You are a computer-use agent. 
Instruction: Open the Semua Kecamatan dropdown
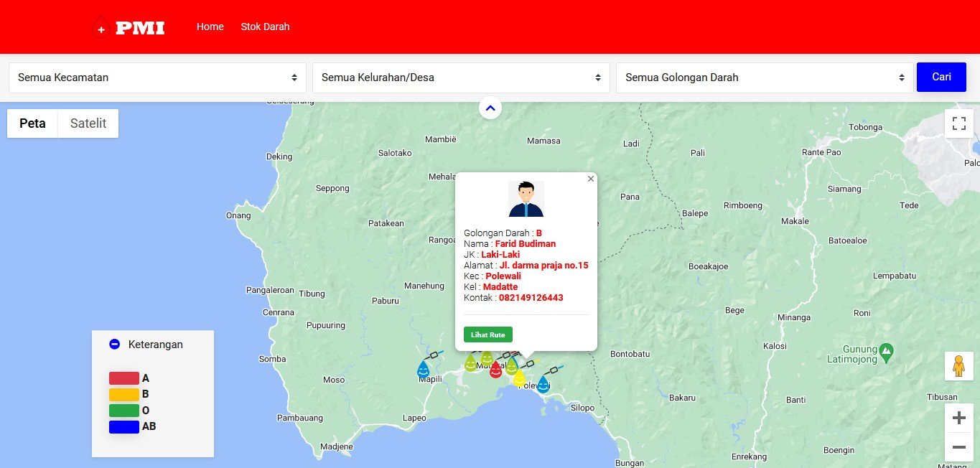point(157,78)
